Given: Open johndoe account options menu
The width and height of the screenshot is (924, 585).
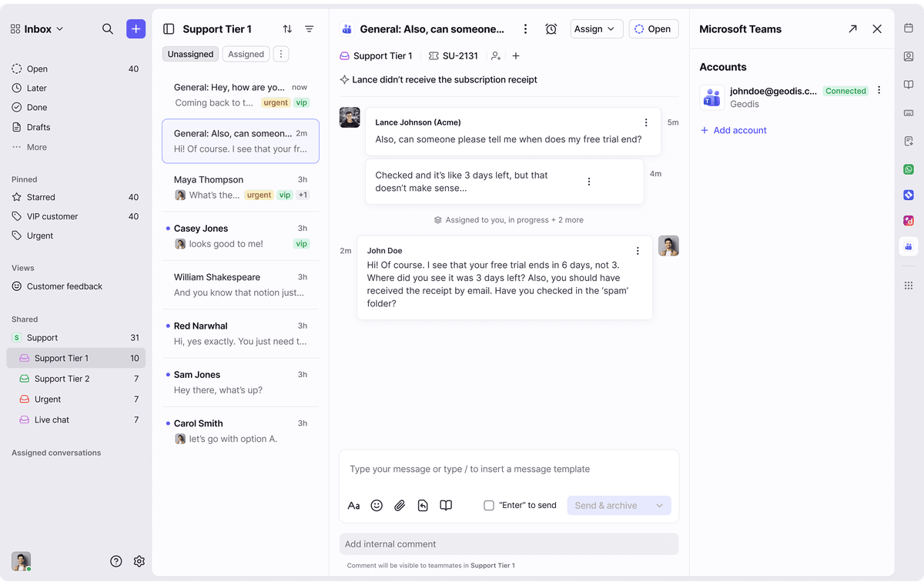Looking at the screenshot, I should (879, 91).
